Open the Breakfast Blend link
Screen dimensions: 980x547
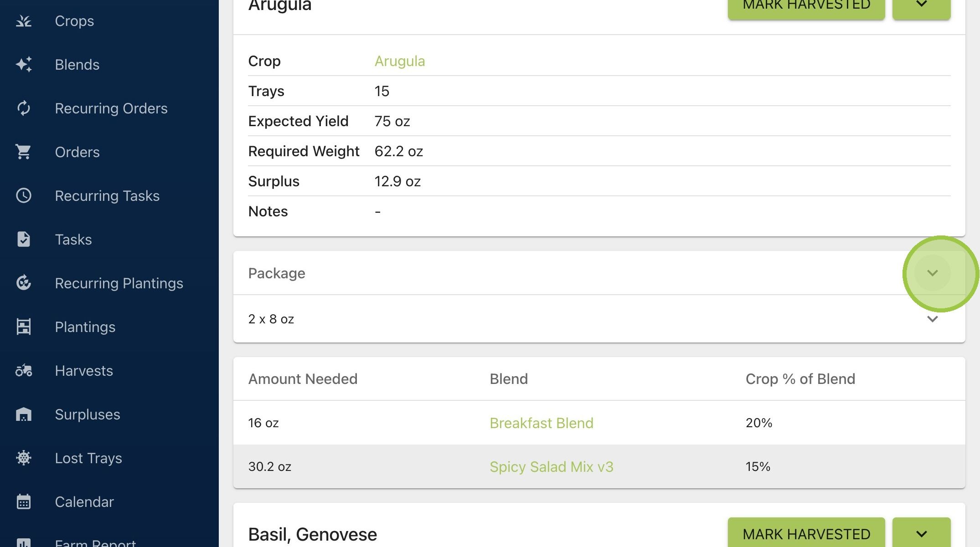click(x=542, y=423)
